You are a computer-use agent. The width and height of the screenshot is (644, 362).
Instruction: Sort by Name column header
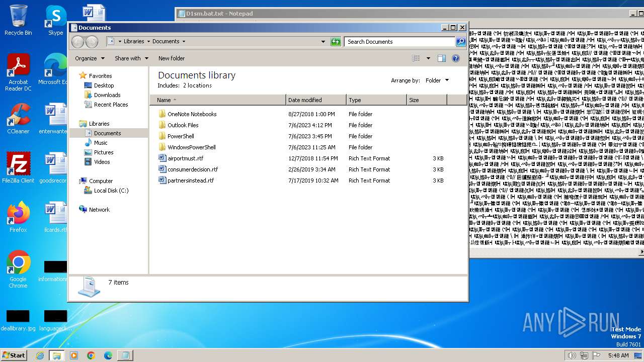click(217, 100)
